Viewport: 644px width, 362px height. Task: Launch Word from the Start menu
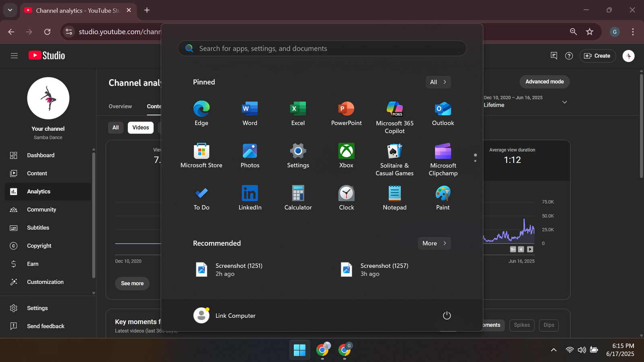click(x=250, y=113)
